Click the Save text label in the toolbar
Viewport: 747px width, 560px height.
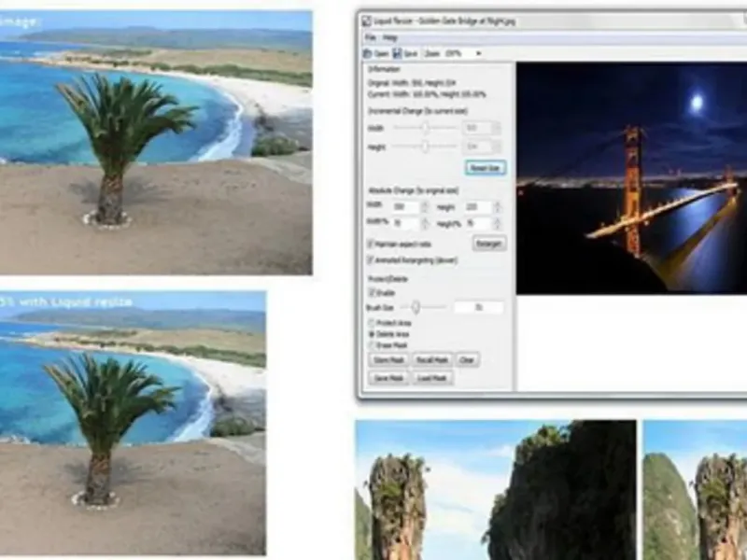click(x=410, y=54)
